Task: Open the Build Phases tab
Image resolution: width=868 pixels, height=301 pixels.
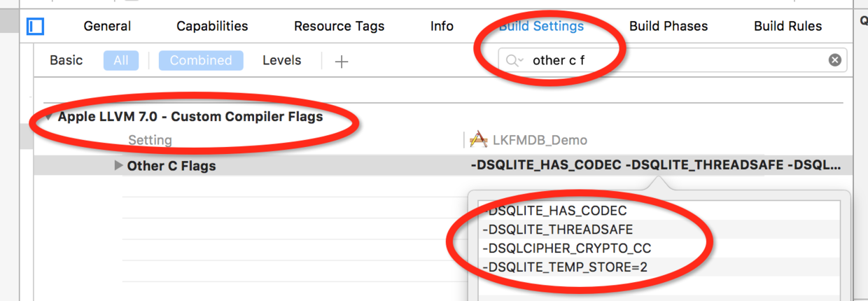Action: coord(668,27)
